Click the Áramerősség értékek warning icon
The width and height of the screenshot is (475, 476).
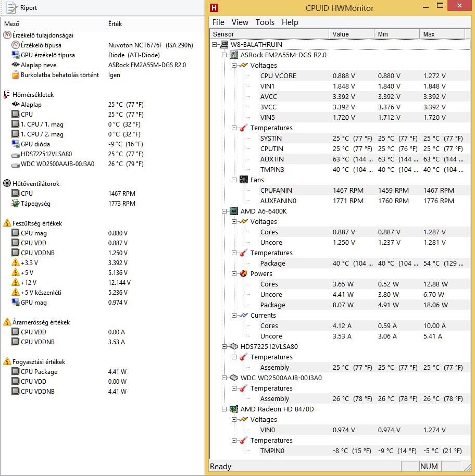[7, 322]
